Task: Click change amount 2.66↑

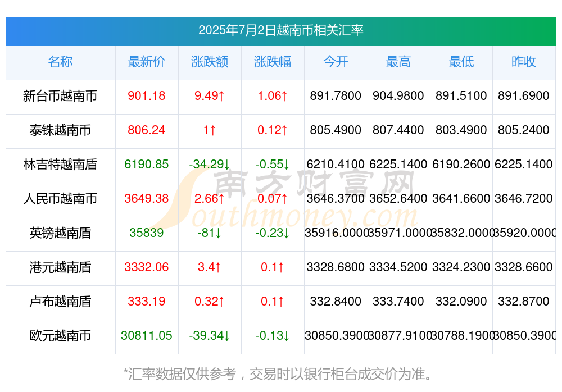Action: pyautogui.click(x=209, y=198)
